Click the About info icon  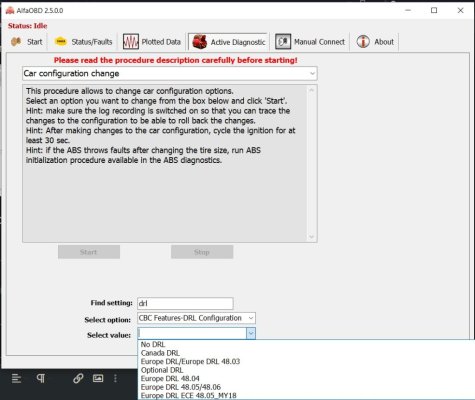coord(363,42)
